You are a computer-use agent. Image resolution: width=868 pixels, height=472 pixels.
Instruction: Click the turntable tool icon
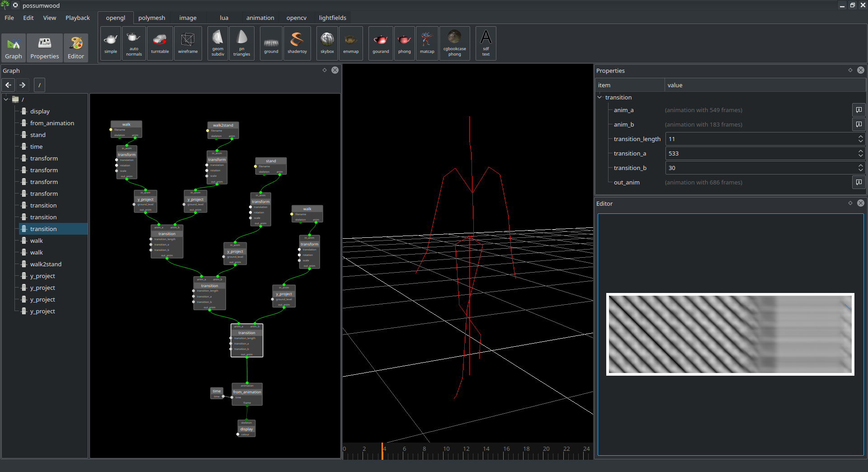[160, 43]
